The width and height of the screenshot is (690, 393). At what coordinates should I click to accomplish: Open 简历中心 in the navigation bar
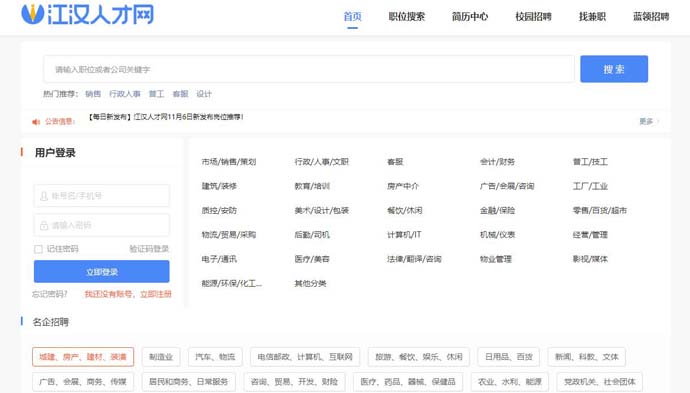470,17
